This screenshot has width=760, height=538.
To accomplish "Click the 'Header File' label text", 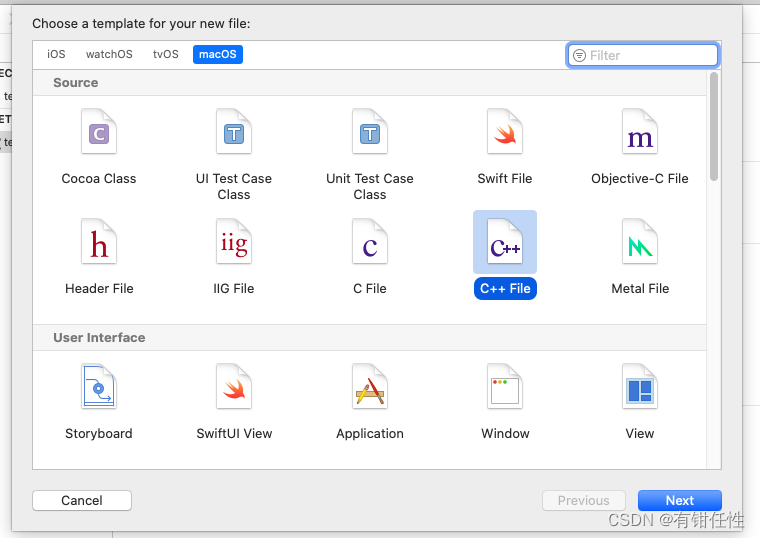I will [x=99, y=288].
